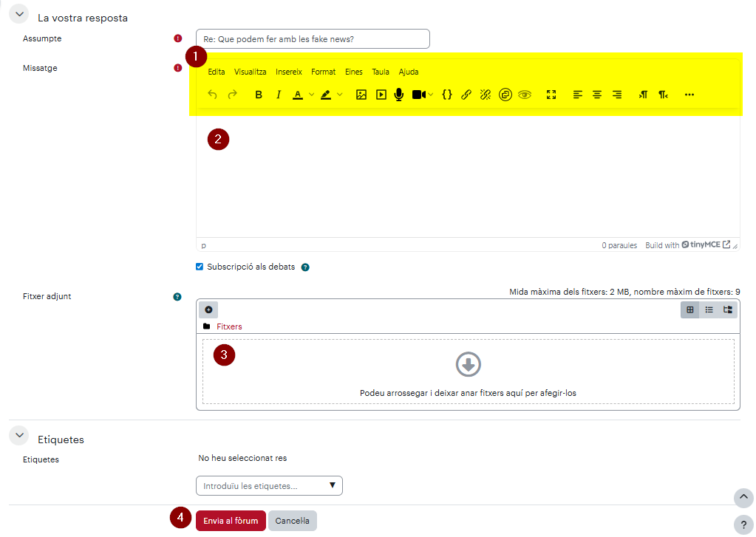Apply background highlight color
Screen dimensions: 756x537
(x=326, y=95)
